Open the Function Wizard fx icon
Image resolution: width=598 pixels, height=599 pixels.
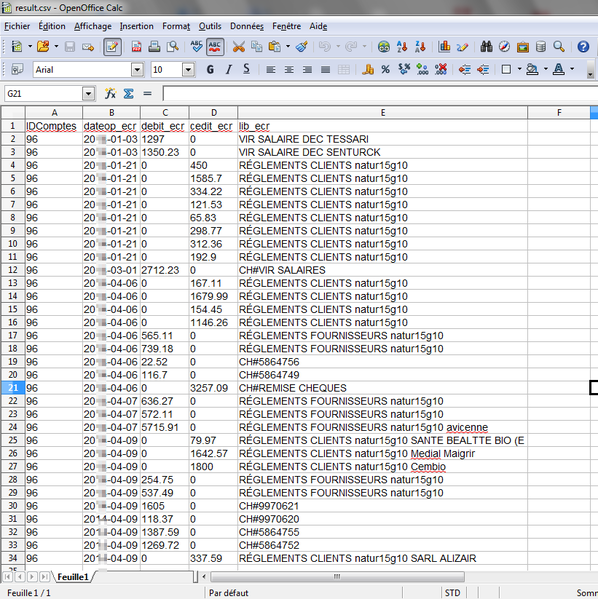(x=110, y=94)
